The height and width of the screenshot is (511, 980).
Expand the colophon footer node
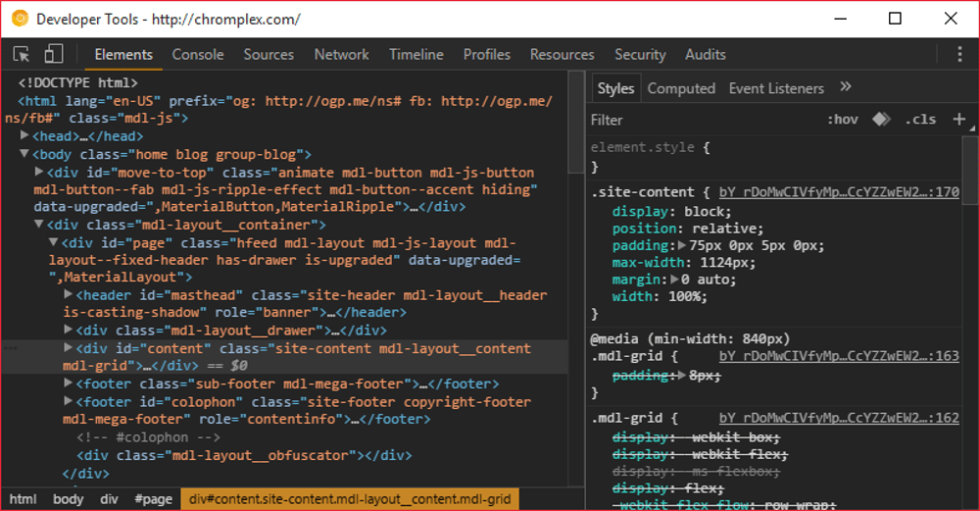coord(69,401)
